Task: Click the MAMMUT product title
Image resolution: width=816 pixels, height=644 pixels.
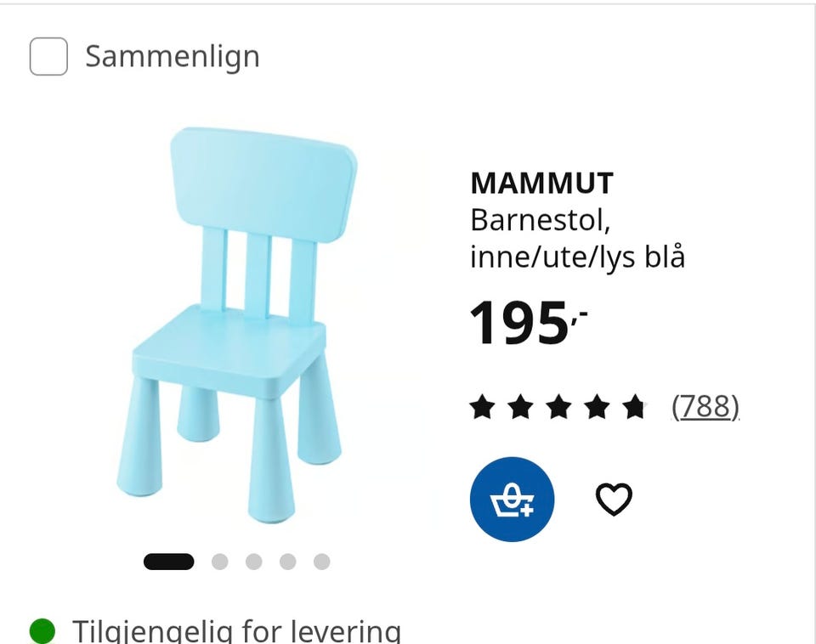Action: pyautogui.click(x=541, y=184)
